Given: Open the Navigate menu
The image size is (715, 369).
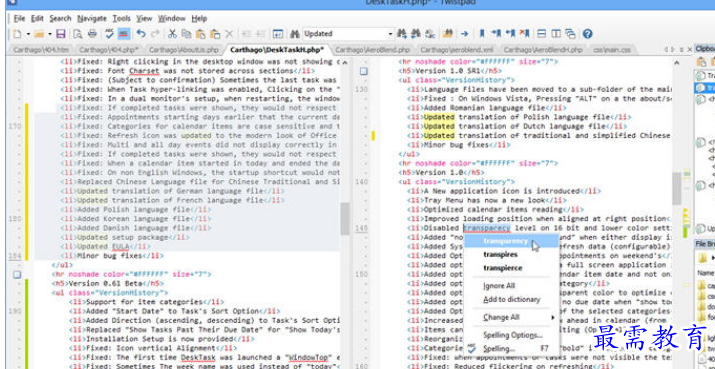Looking at the screenshot, I should 92,19.
